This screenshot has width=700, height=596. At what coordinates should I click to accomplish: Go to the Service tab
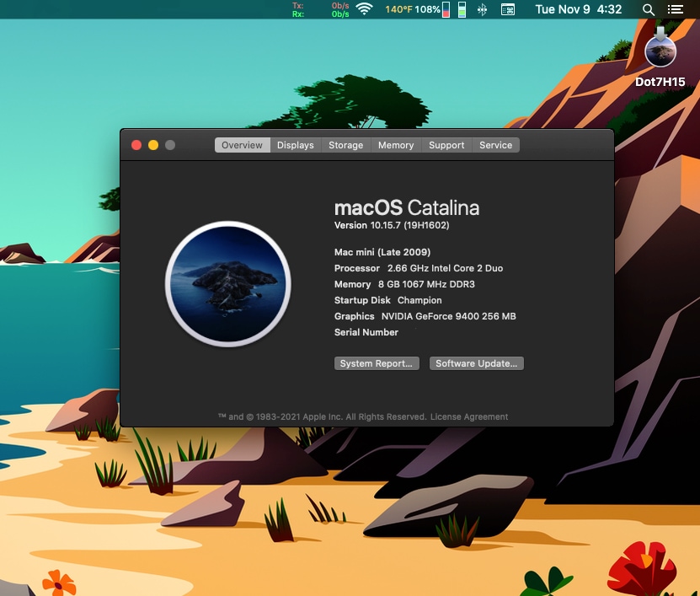(495, 145)
